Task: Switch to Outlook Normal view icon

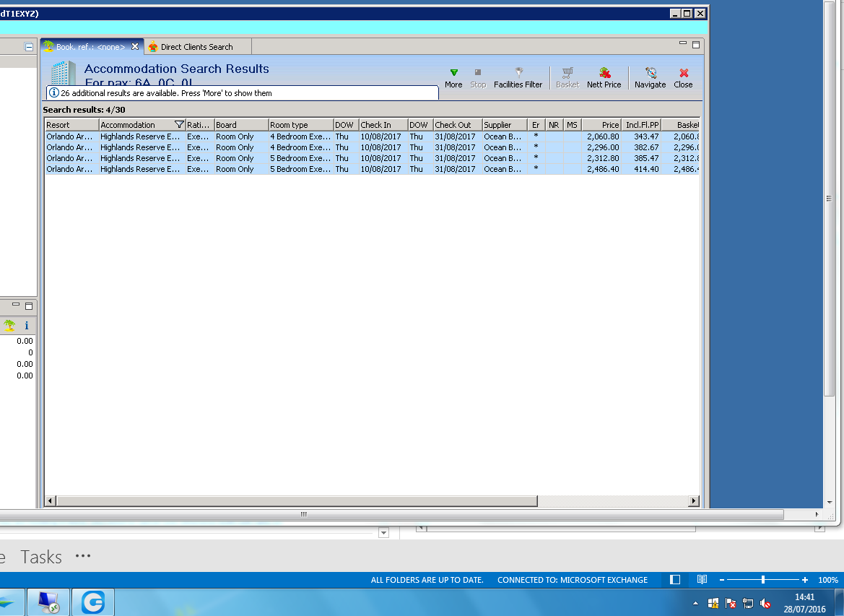Action: 675,580
